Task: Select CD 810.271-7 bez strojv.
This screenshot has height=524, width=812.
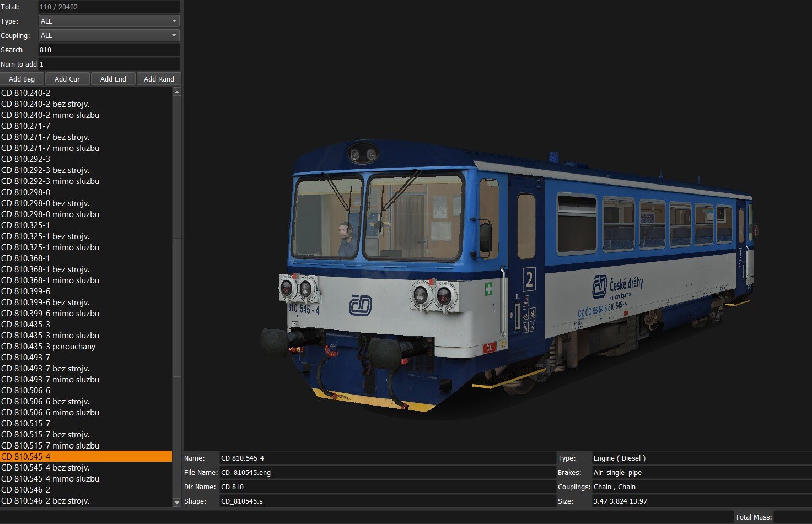Action: pyautogui.click(x=86, y=137)
